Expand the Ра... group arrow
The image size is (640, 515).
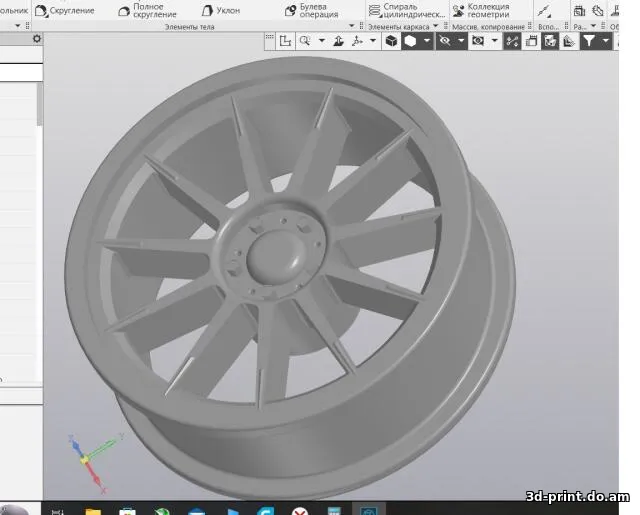coord(593,26)
